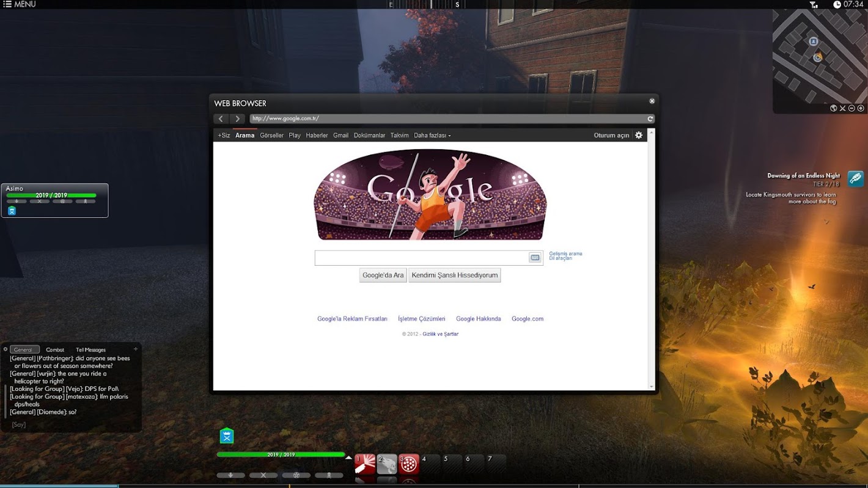Click Asimo's health bar in team frame
The image size is (868, 488).
pyautogui.click(x=51, y=195)
